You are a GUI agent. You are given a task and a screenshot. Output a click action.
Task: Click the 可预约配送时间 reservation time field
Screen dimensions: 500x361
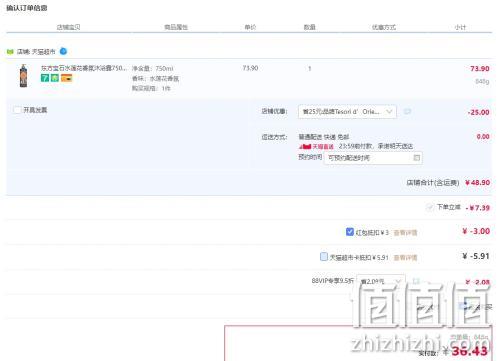pyautogui.click(x=373, y=158)
